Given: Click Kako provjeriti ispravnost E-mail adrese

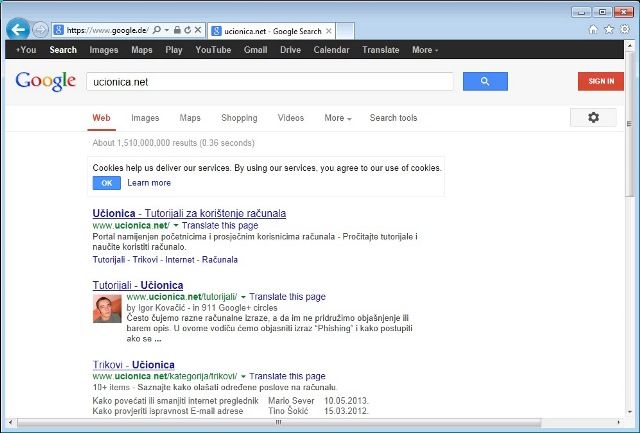Looking at the screenshot, I should click(x=168, y=411).
